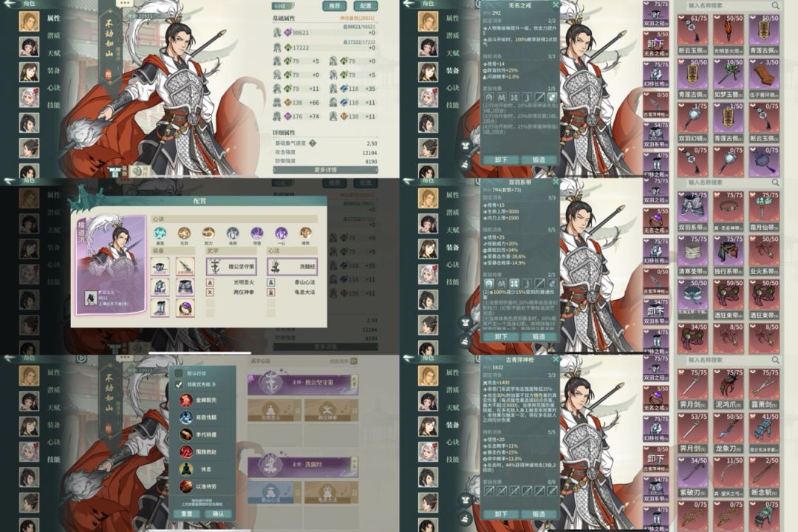Select 断云玉佩 61/75 item
This screenshot has height=532, width=798.
pyautogui.click(x=692, y=33)
